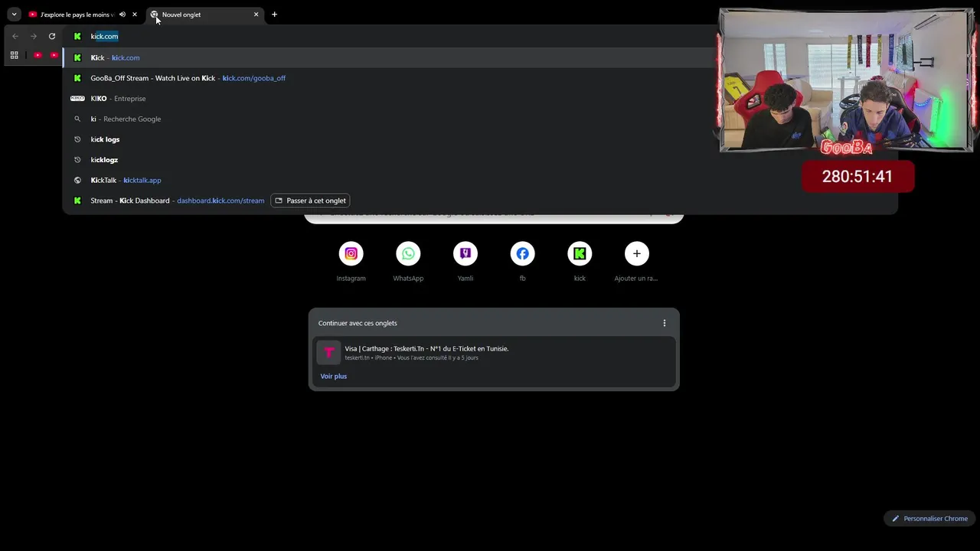
Task: Open the kick shortcut tile
Action: 580,261
